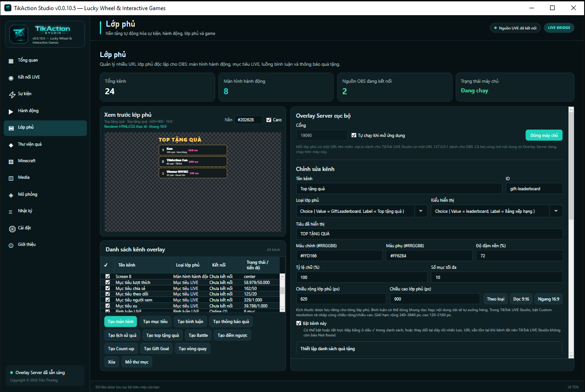The image size is (585, 392).
Task: Select the Ngang 16:9 size preset
Action: pos(549,299)
